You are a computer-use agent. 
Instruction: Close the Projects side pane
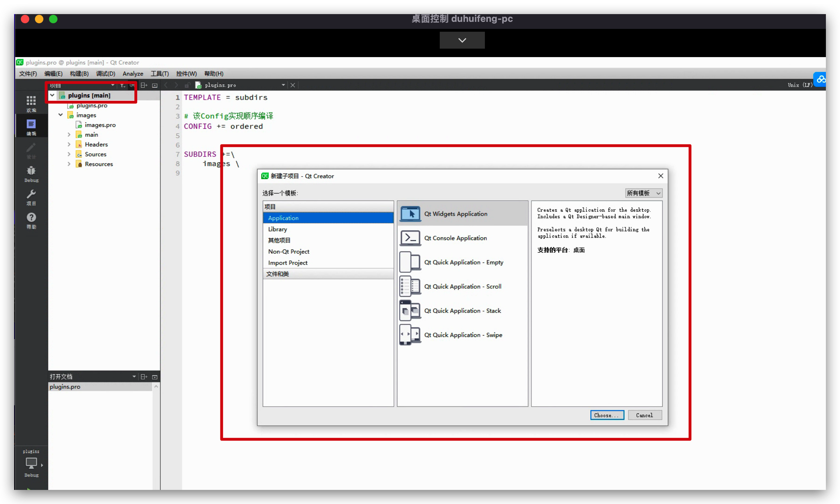click(154, 85)
